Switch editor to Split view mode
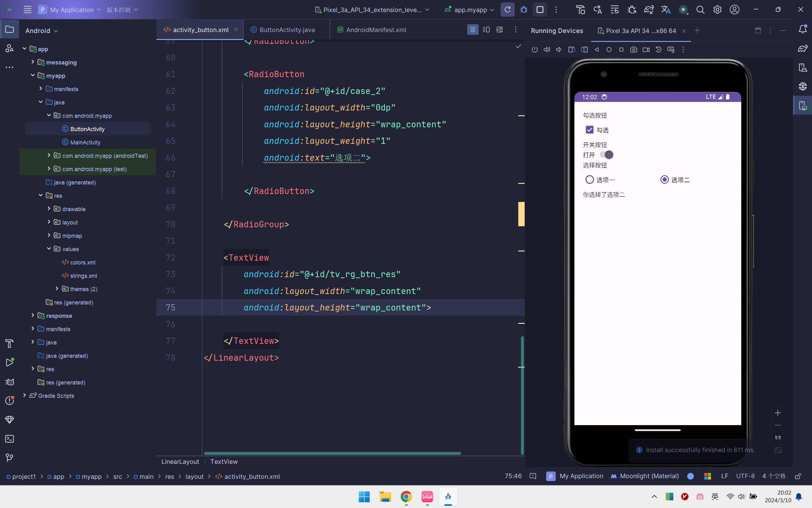This screenshot has height=508, width=812. [x=486, y=30]
